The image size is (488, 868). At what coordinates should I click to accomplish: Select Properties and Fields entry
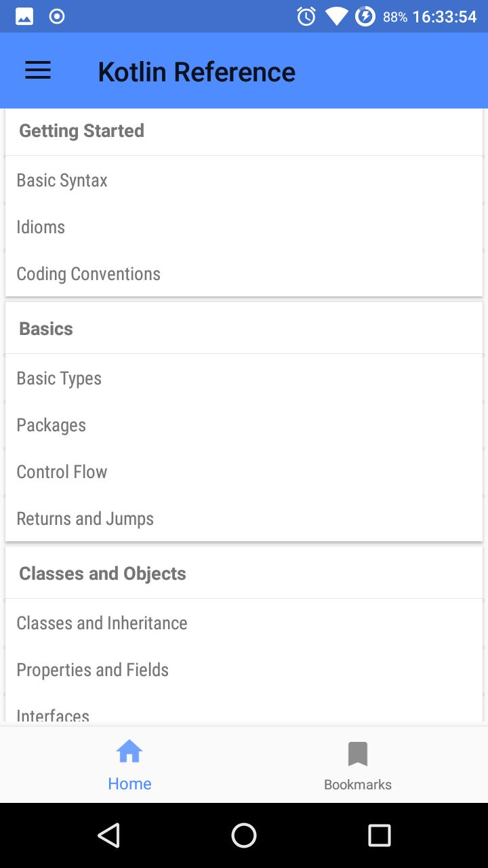244,670
